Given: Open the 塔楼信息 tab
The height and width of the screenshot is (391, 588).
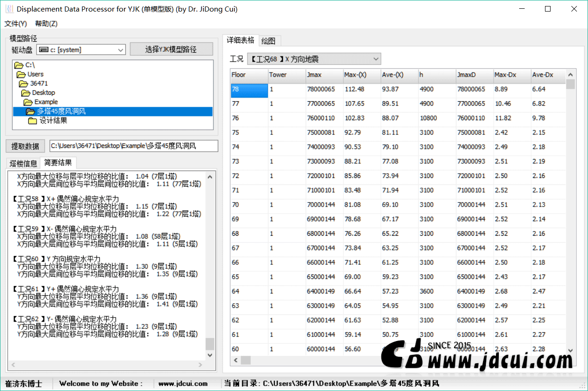Looking at the screenshot, I should [x=24, y=163].
